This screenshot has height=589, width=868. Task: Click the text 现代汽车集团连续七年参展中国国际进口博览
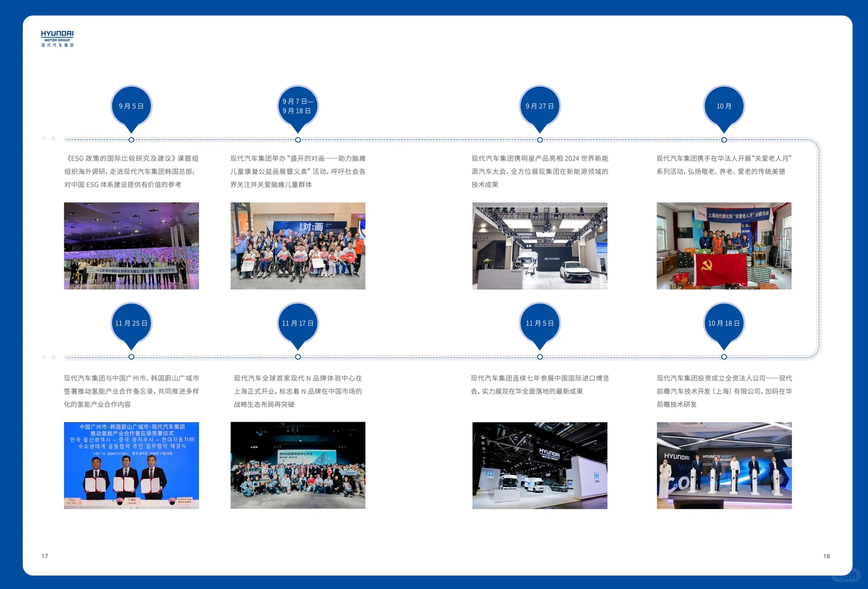(540, 378)
